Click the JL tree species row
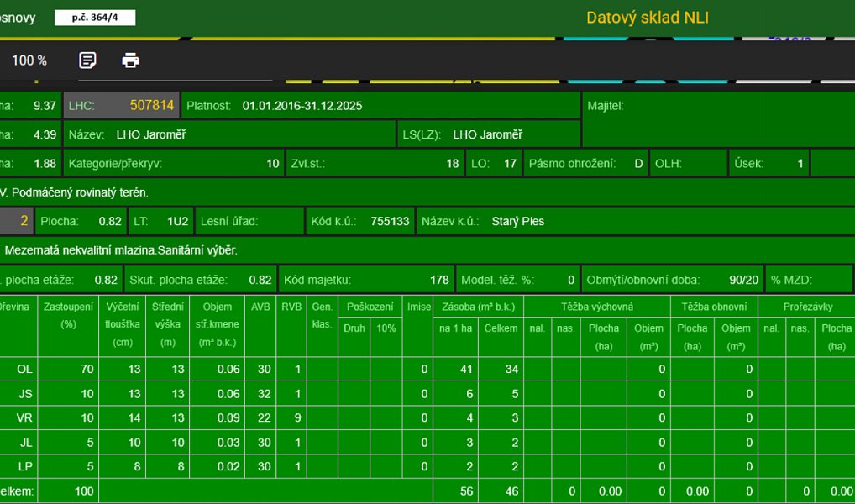855x504 pixels. coord(427,443)
